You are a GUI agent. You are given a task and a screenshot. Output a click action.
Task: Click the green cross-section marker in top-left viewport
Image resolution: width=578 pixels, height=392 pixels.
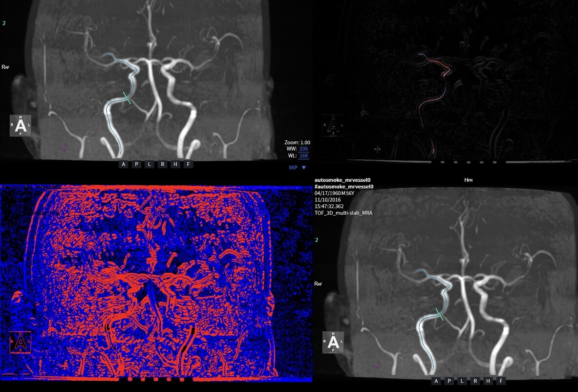point(127,98)
